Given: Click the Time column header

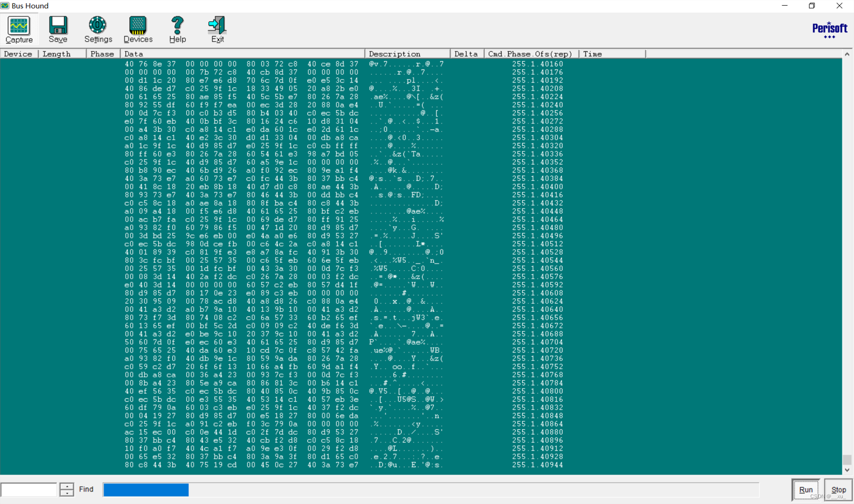Looking at the screenshot, I should point(612,54).
